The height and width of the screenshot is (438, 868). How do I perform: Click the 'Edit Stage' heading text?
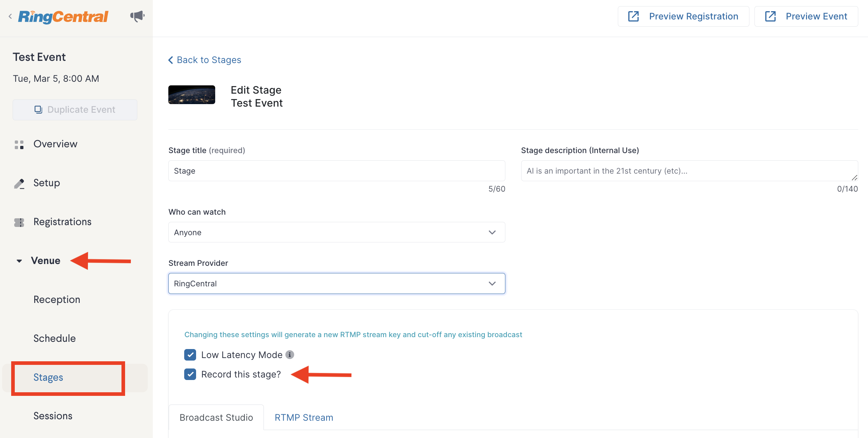(x=256, y=90)
